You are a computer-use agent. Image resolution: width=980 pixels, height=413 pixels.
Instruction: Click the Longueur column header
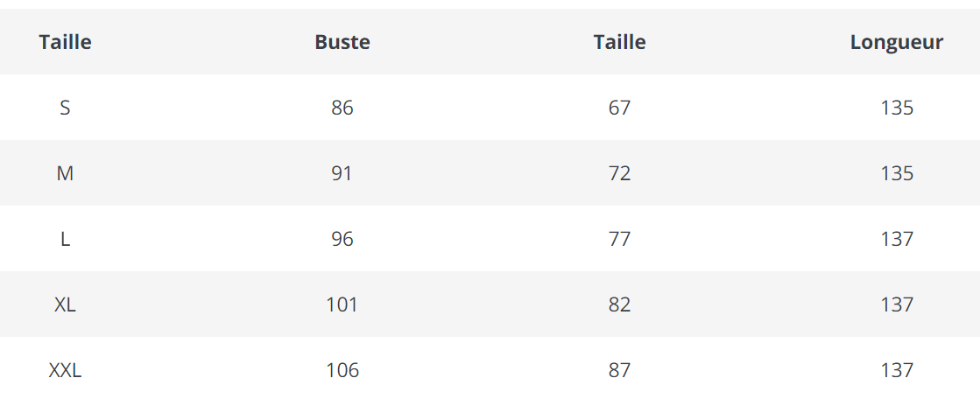click(x=896, y=42)
